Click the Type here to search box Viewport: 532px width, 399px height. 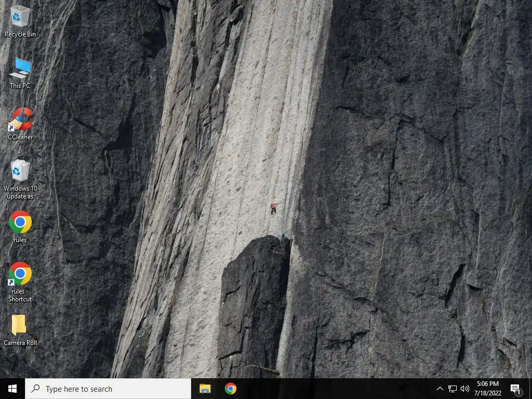click(x=108, y=389)
